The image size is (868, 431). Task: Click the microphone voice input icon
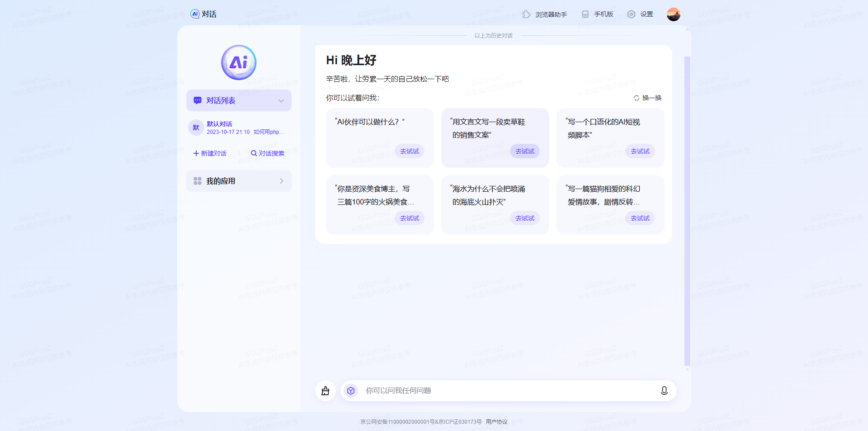tap(664, 391)
